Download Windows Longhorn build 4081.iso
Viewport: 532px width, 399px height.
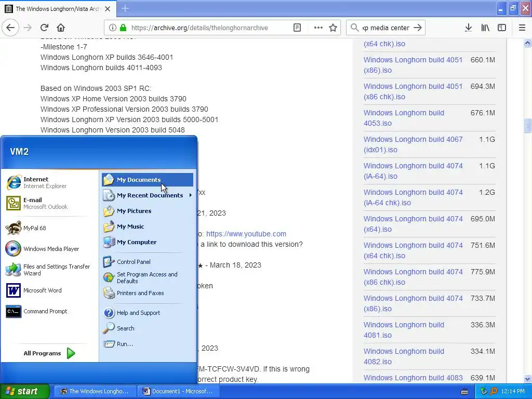404,329
